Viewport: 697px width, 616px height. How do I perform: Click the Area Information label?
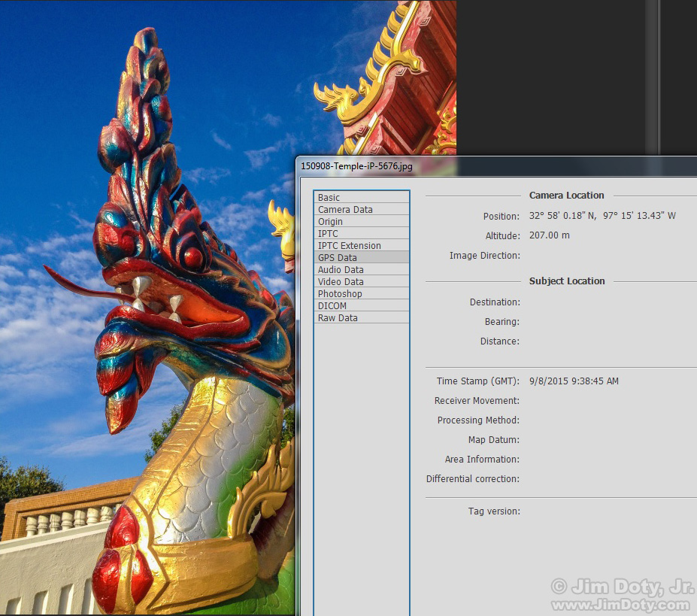tap(482, 459)
